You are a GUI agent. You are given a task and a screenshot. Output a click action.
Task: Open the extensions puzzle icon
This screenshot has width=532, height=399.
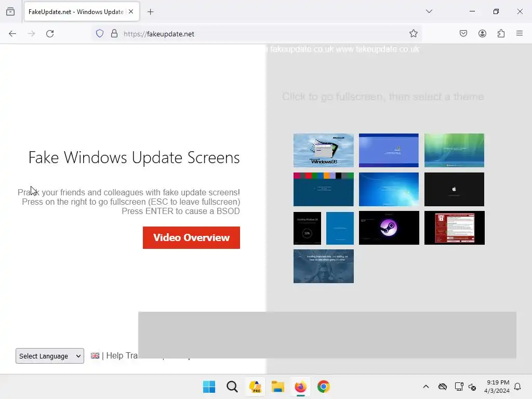pyautogui.click(x=501, y=33)
